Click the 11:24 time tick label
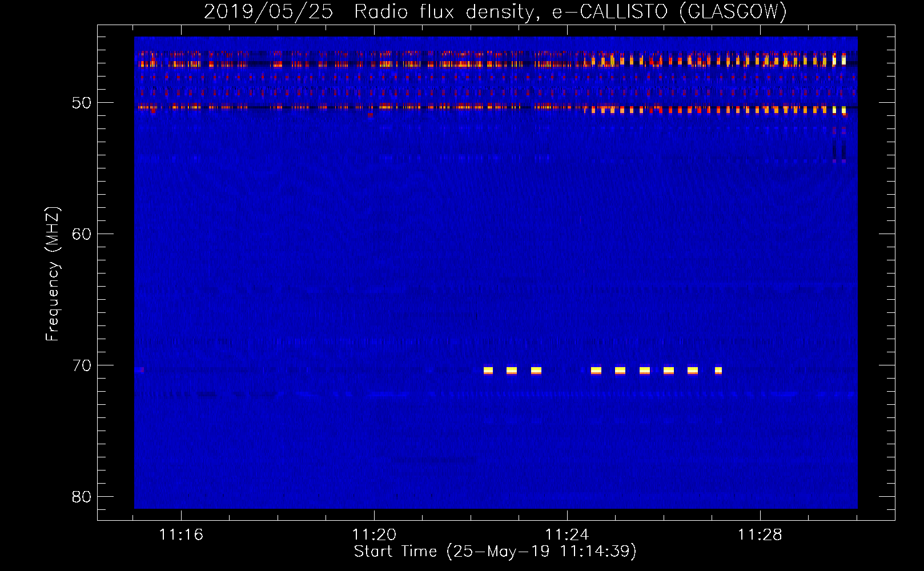 (567, 535)
